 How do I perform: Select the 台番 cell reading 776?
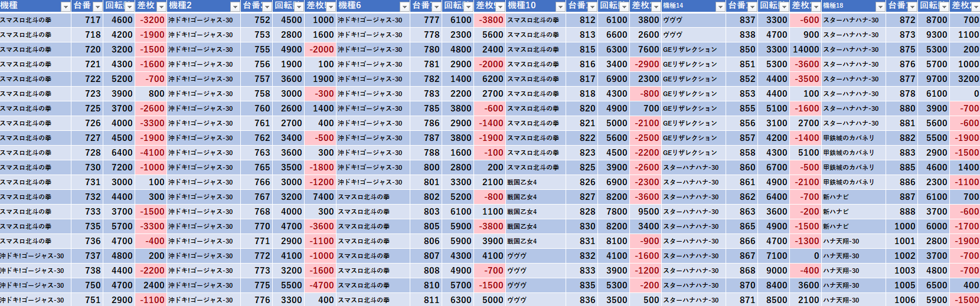(x=256, y=300)
